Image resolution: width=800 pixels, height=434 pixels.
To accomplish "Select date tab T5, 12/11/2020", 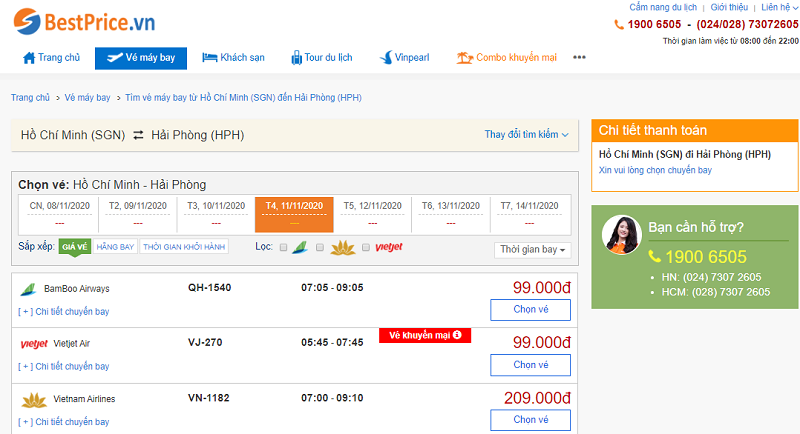I will (x=372, y=214).
